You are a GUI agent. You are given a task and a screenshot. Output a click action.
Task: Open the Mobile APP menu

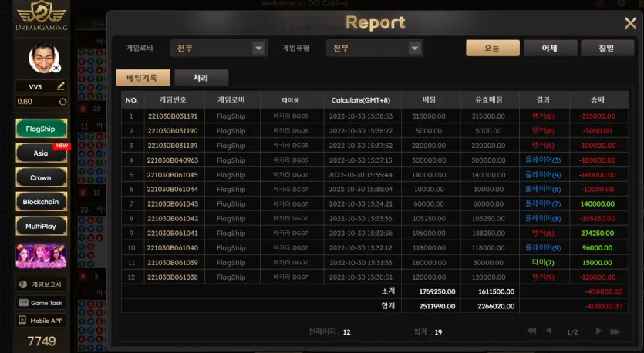point(41,321)
